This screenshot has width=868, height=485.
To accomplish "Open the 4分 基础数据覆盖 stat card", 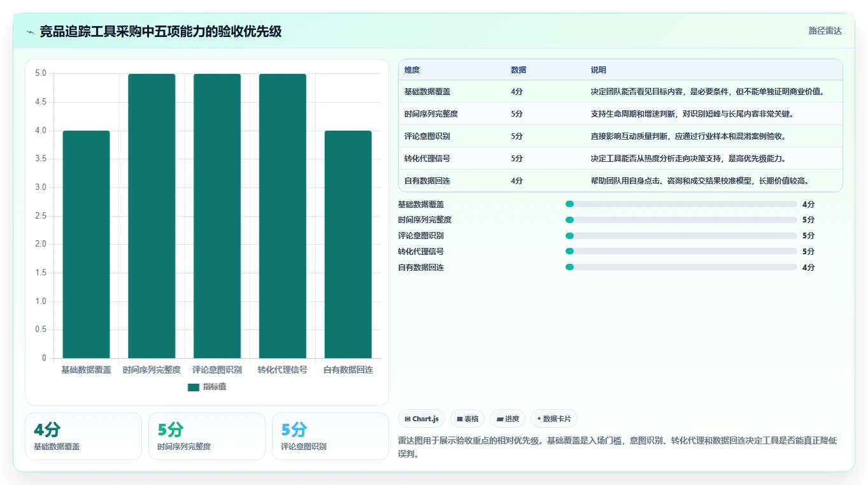I will pyautogui.click(x=83, y=437).
